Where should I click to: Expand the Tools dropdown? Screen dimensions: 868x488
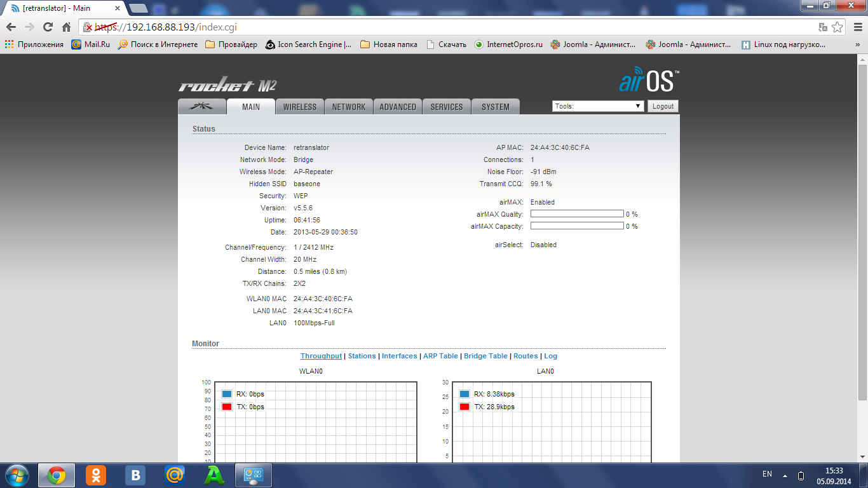pos(599,106)
